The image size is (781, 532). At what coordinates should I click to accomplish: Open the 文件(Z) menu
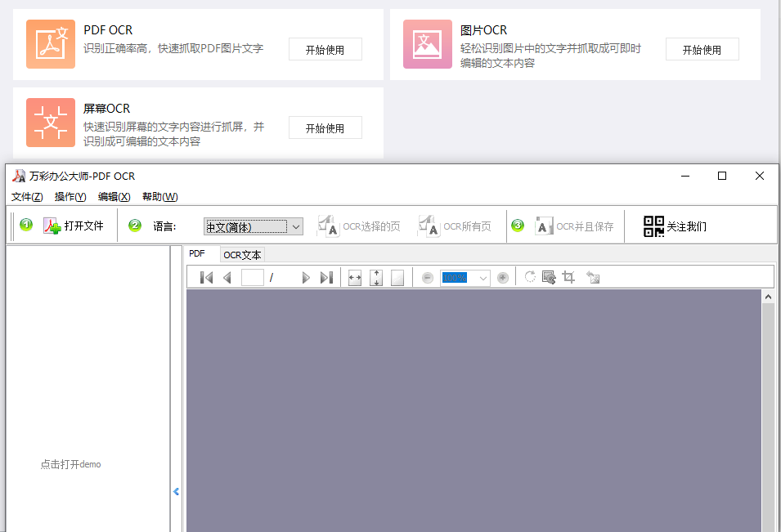[25, 197]
